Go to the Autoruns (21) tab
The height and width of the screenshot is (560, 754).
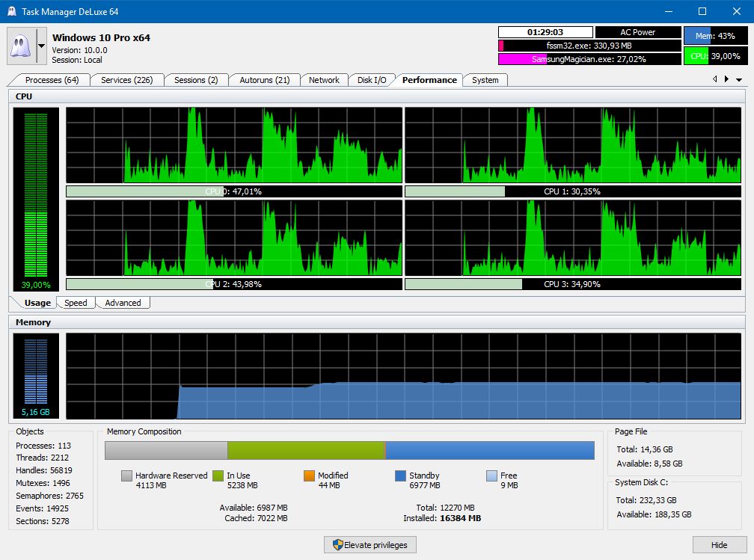pyautogui.click(x=265, y=80)
